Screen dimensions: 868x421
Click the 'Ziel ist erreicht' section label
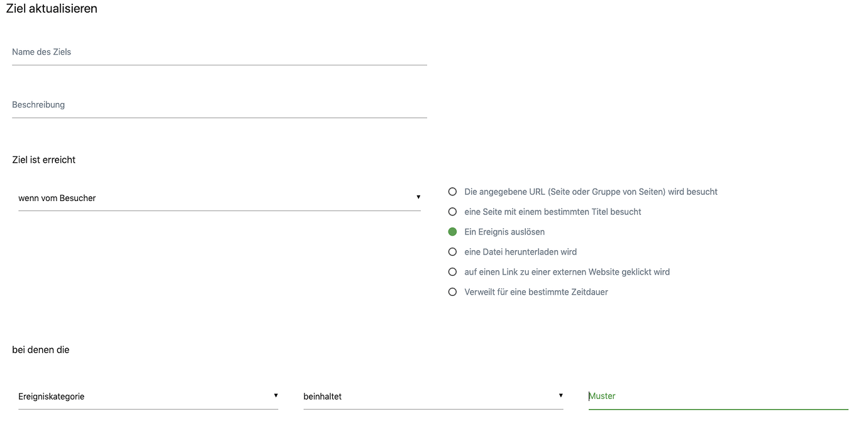coord(44,160)
